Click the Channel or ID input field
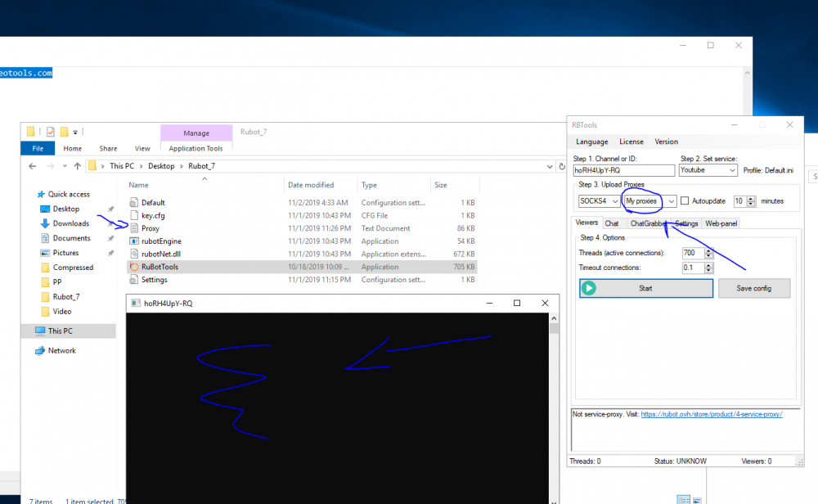Screen dimensions: 818x504 tap(623, 170)
